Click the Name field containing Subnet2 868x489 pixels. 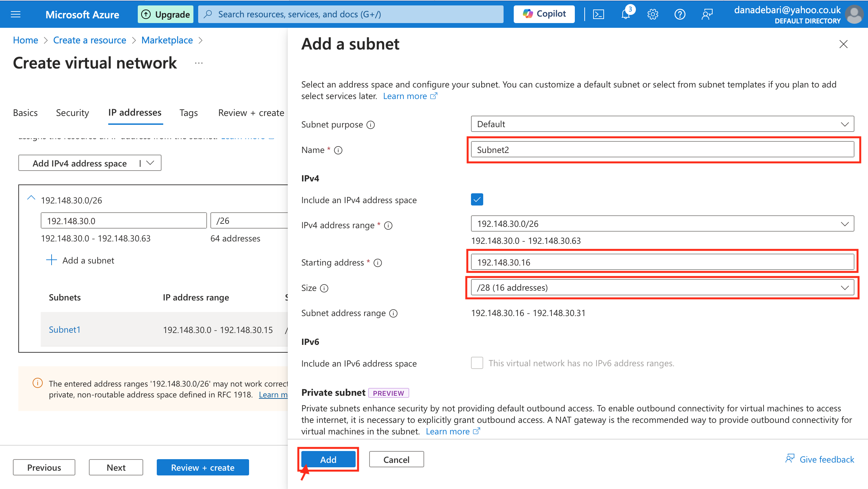pyautogui.click(x=662, y=150)
